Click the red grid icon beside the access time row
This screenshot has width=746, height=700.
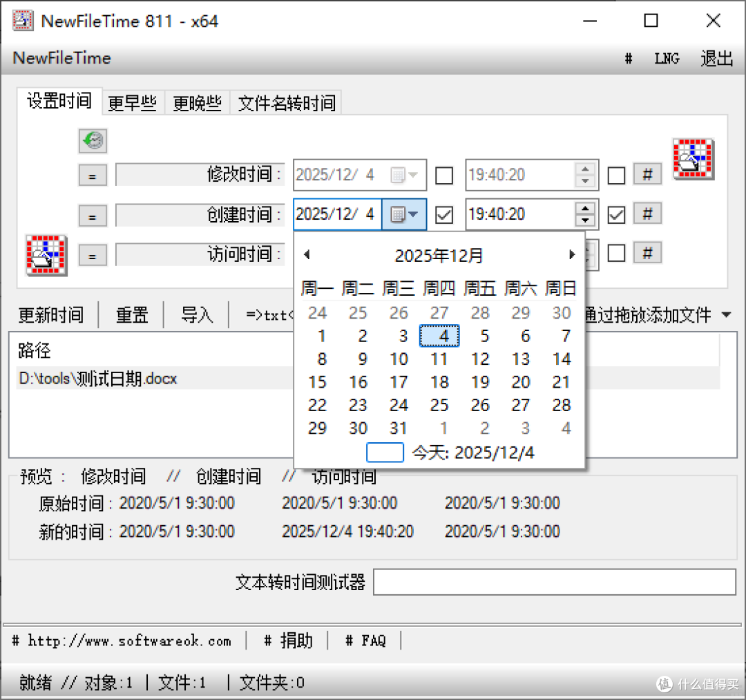coord(46,255)
